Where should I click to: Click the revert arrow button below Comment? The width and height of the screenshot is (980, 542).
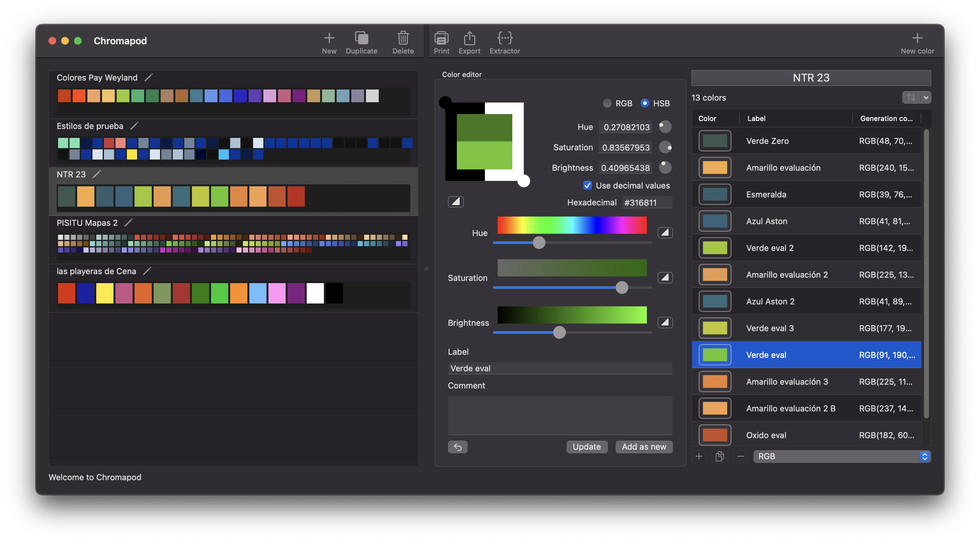[x=457, y=447]
